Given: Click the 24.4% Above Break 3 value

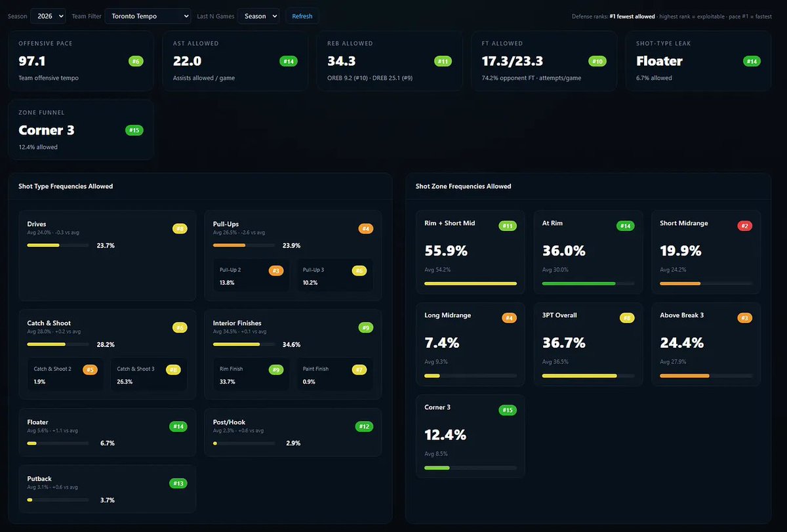Looking at the screenshot, I should coord(682,342).
